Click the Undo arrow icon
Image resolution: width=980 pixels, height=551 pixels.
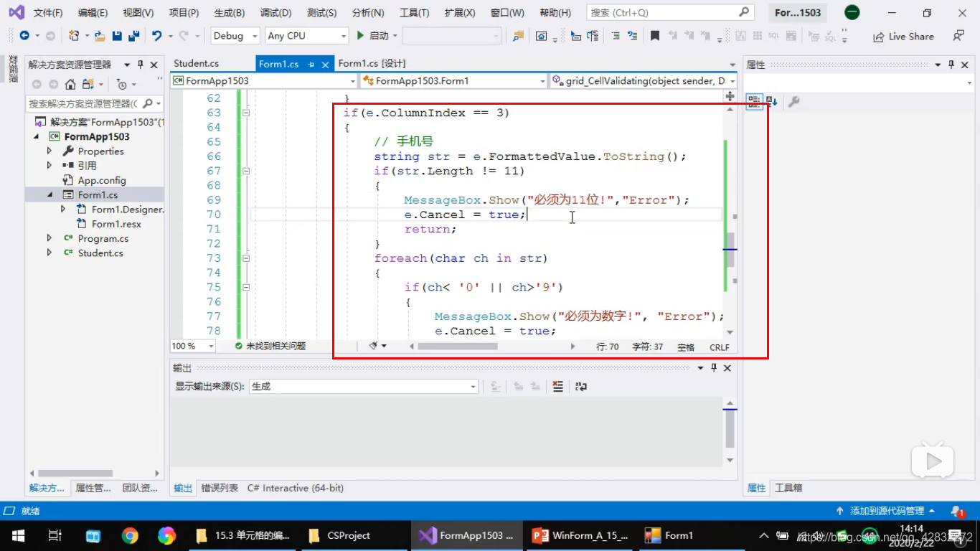tap(156, 36)
